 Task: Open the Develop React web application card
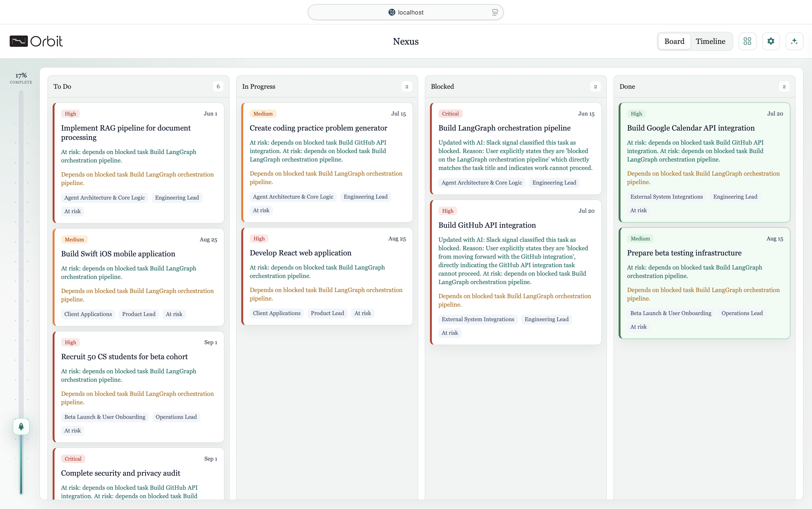point(300,253)
